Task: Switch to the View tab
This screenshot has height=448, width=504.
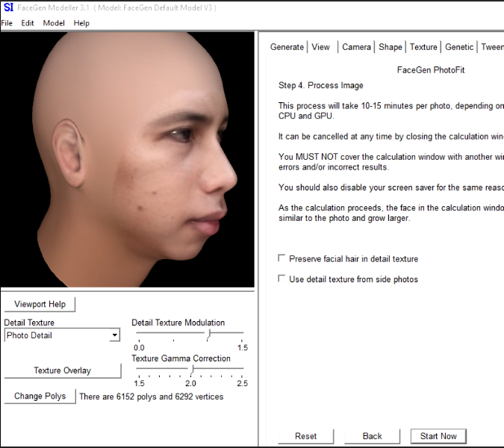Action: click(321, 47)
